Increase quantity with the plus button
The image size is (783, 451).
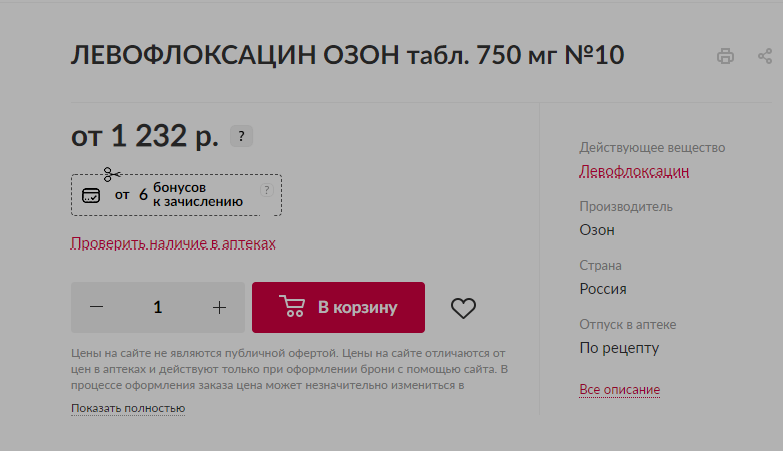[x=219, y=307]
